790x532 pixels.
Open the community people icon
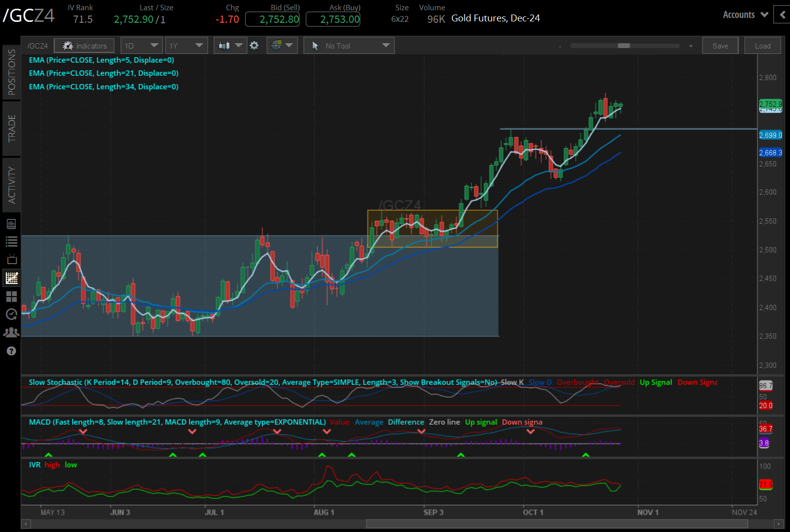coord(12,332)
